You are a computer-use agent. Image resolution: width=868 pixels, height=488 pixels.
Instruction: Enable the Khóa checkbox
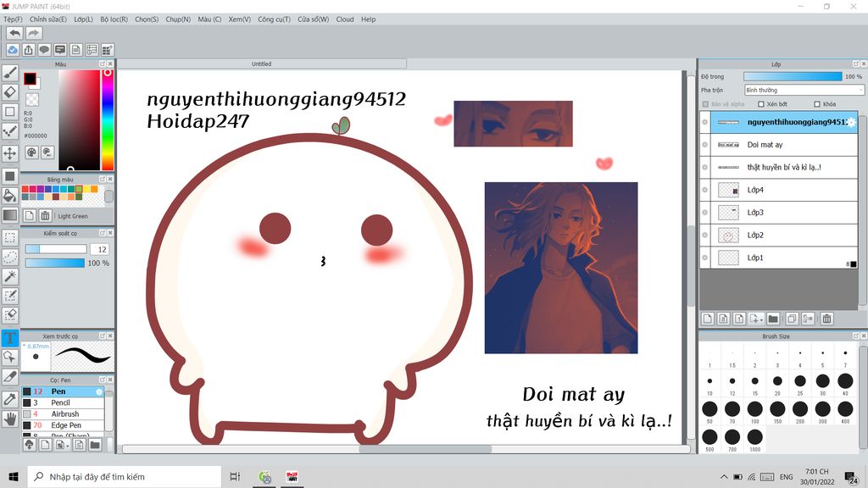816,104
